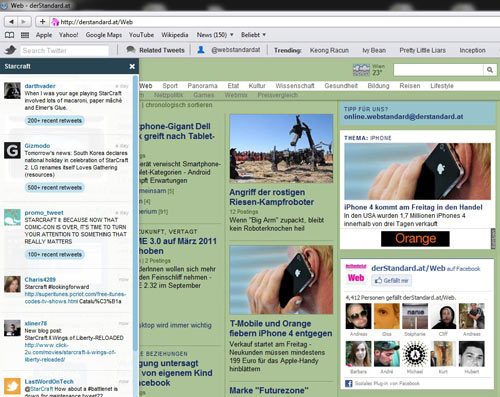Close the Starcraft tweets panel

[x=132, y=66]
